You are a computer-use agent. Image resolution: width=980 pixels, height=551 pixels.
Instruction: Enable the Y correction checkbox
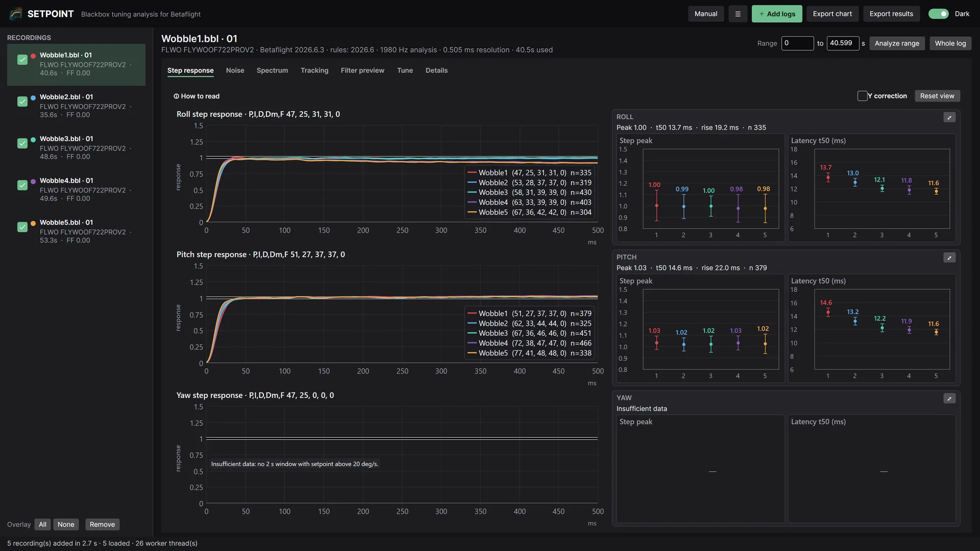863,96
